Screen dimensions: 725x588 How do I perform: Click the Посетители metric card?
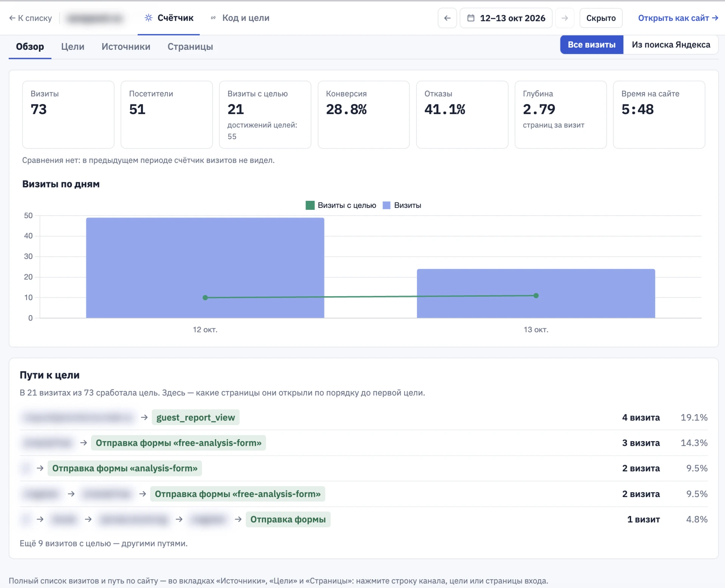(167, 115)
